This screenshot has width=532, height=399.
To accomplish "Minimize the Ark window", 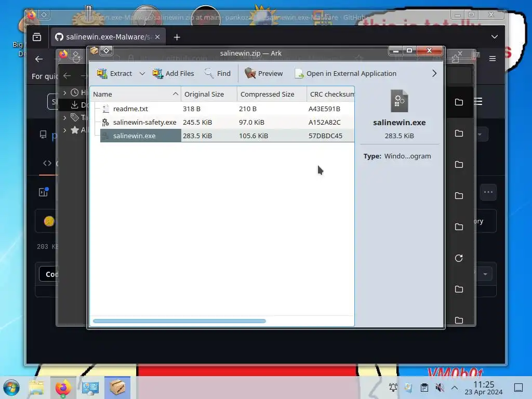I will tap(395, 51).
